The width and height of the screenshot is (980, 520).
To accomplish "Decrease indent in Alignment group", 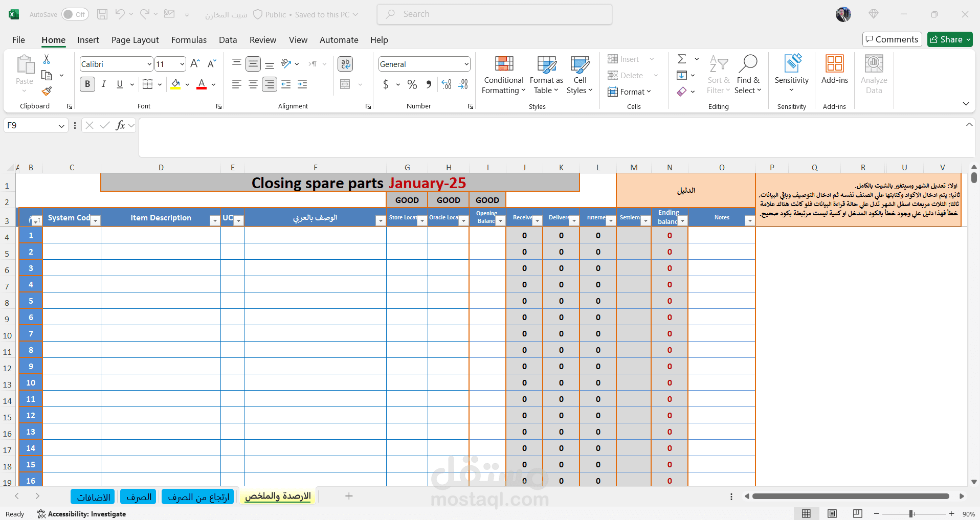I will click(x=286, y=84).
